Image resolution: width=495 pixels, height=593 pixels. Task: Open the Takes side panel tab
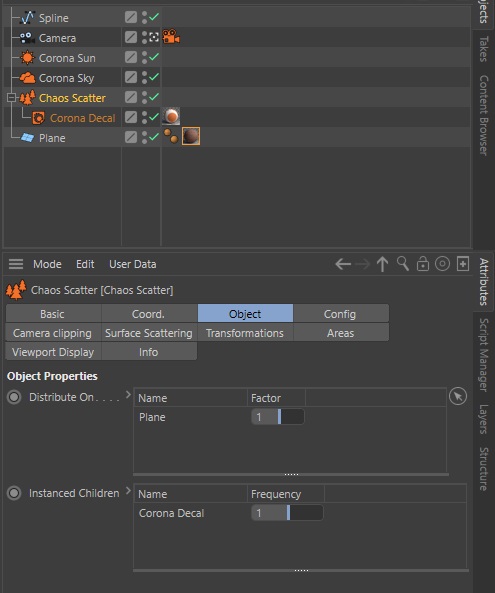pyautogui.click(x=484, y=49)
